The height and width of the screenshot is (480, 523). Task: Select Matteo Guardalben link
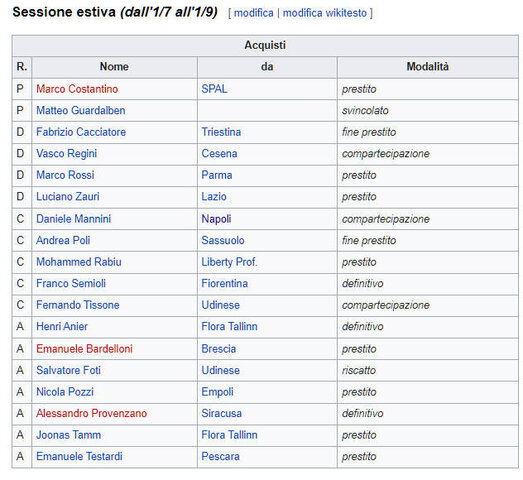point(81,110)
